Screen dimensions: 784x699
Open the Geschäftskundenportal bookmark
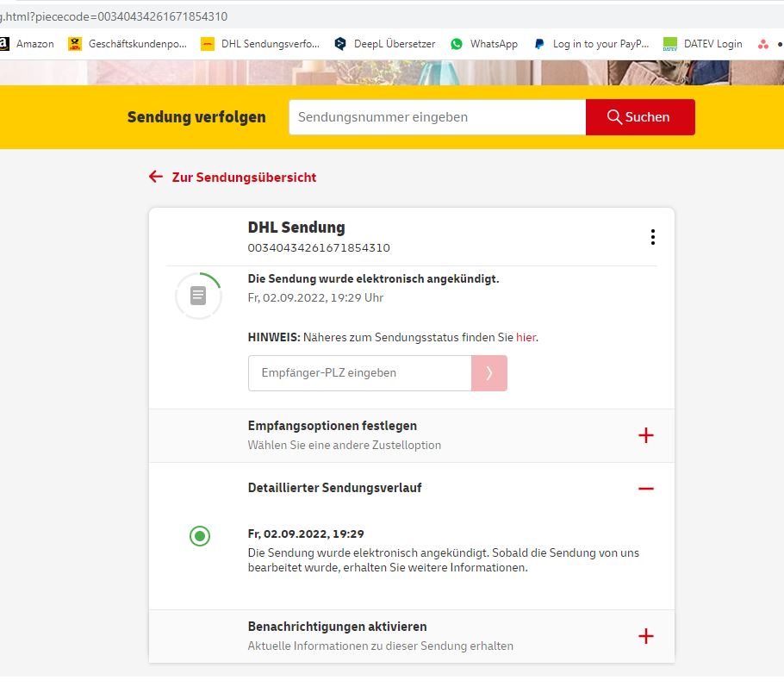pyautogui.click(x=128, y=44)
